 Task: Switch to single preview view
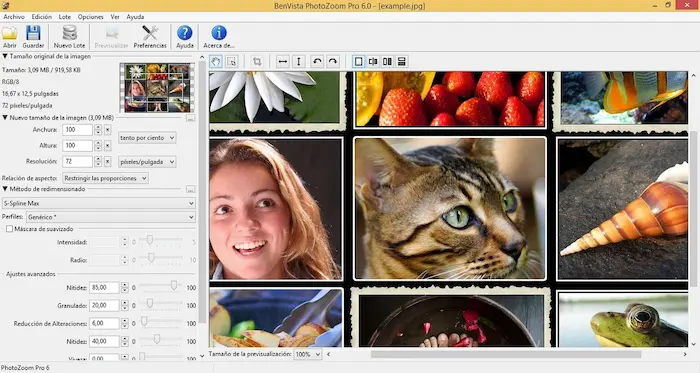tap(358, 62)
